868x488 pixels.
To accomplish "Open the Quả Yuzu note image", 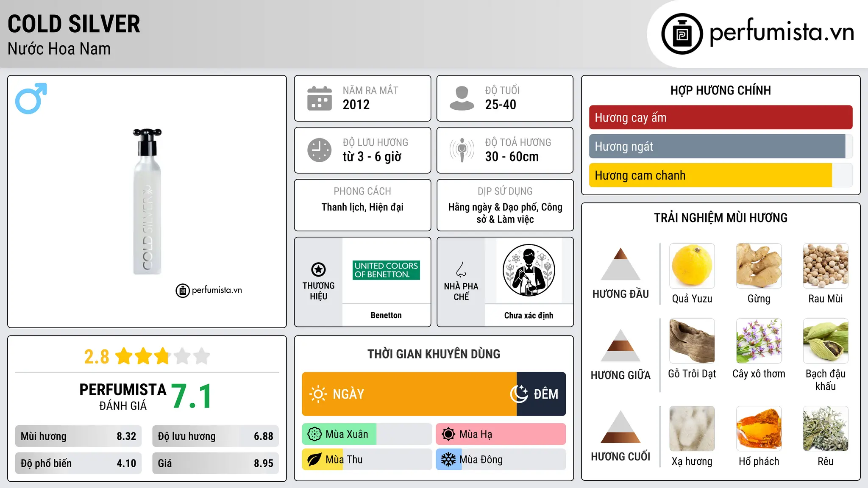I will coord(692,266).
